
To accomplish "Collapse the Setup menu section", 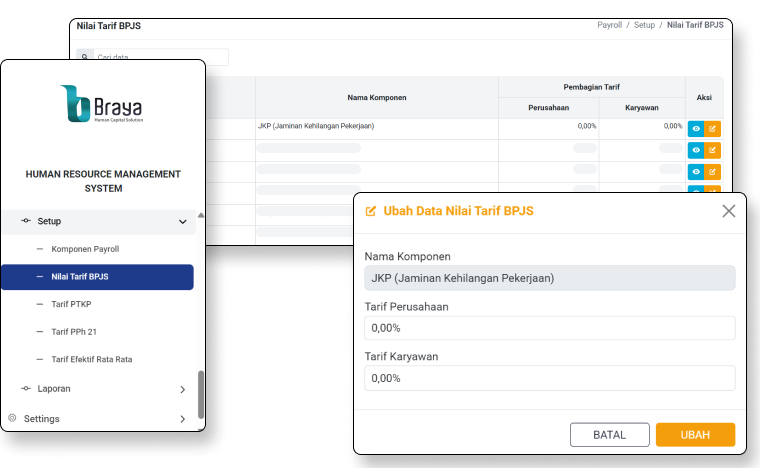I will [182, 221].
